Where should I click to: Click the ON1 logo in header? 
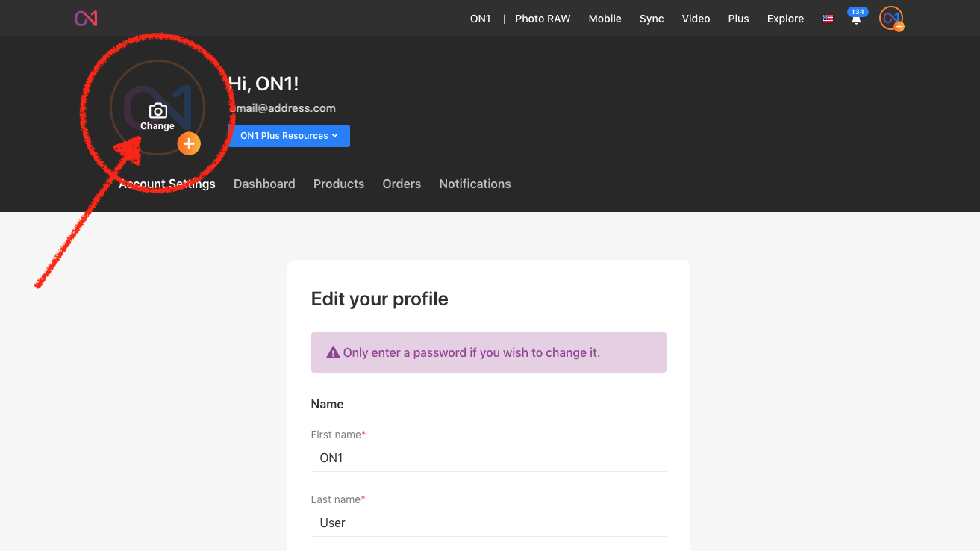pos(86,19)
